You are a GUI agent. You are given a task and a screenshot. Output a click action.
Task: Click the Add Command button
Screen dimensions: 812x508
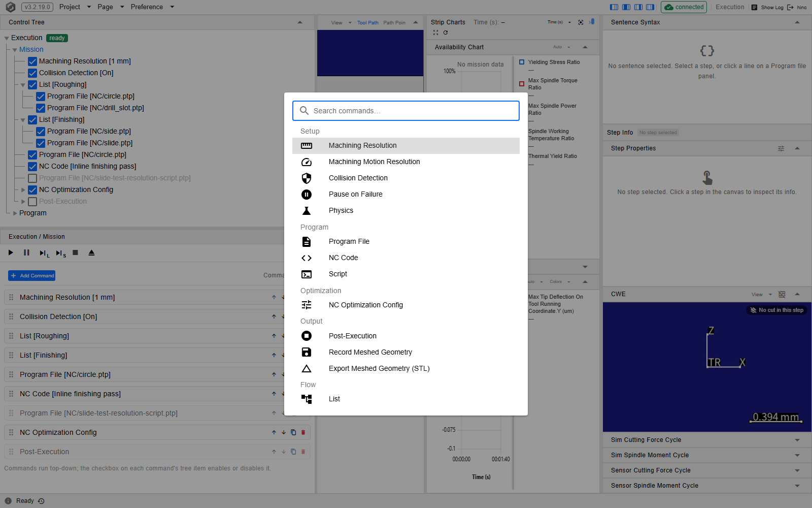tap(32, 275)
